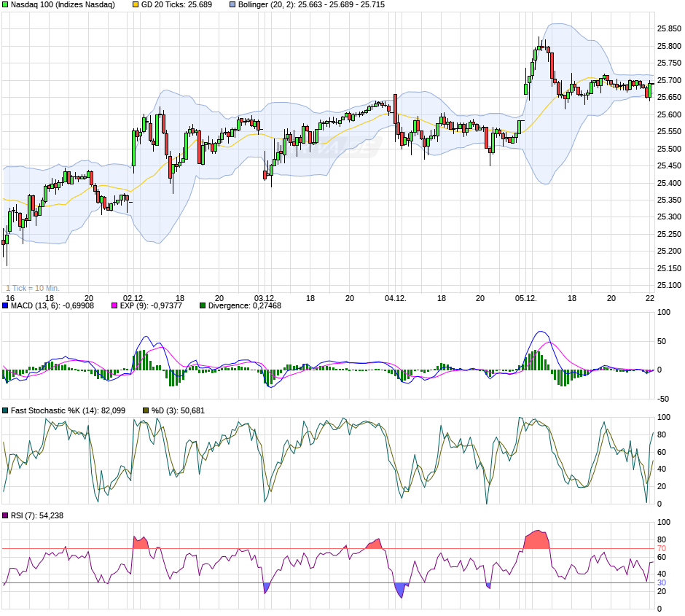Click the 05.12. date axis label
This screenshot has height=616, width=685.
[x=525, y=298]
